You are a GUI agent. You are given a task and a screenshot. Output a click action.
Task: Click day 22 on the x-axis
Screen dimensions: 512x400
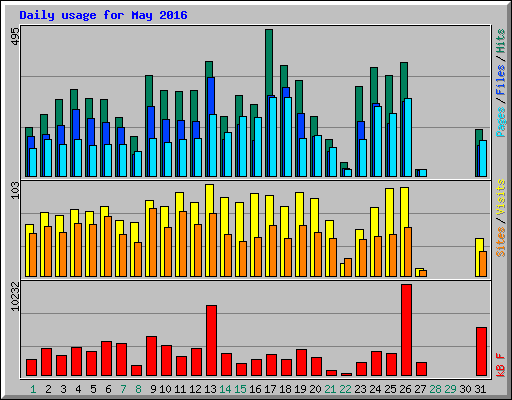point(345,389)
